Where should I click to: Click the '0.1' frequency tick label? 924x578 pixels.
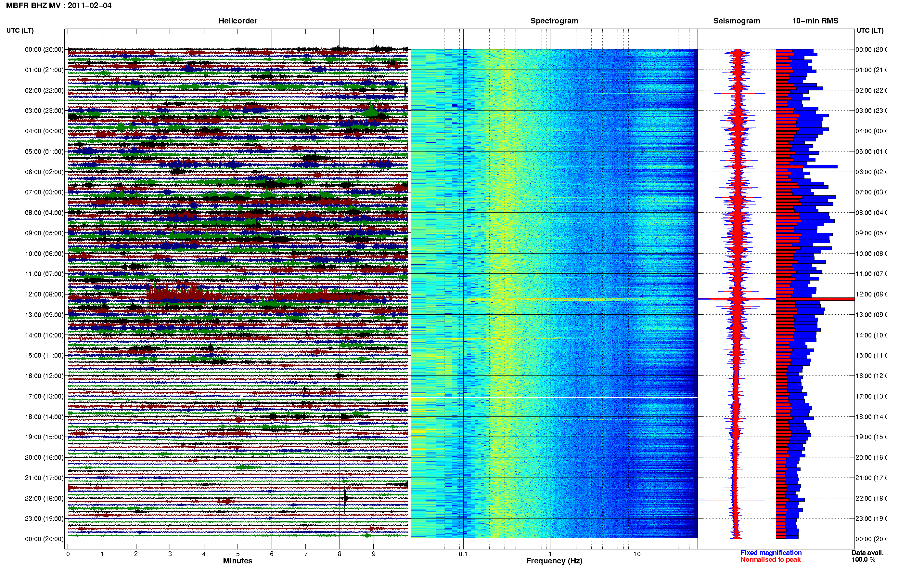(463, 554)
